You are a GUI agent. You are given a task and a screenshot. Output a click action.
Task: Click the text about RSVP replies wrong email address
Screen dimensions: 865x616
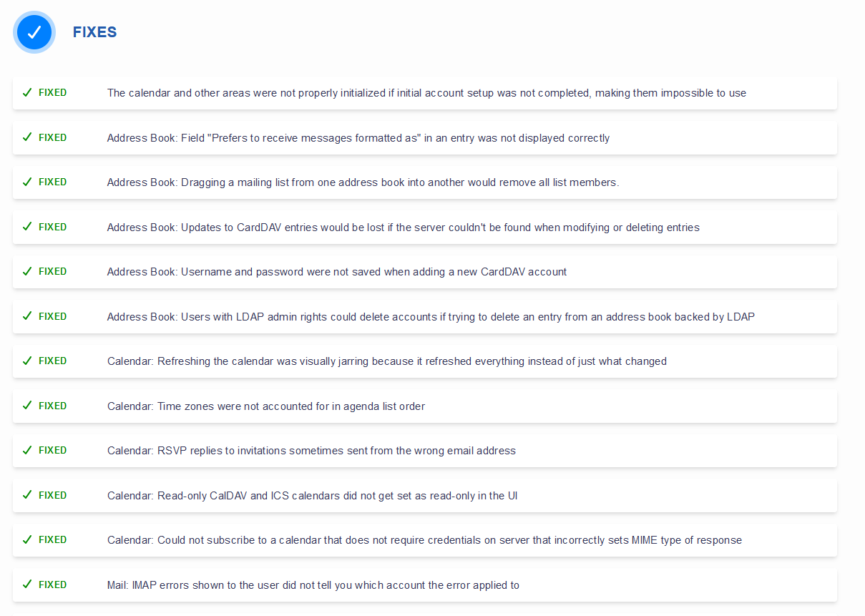tap(311, 451)
